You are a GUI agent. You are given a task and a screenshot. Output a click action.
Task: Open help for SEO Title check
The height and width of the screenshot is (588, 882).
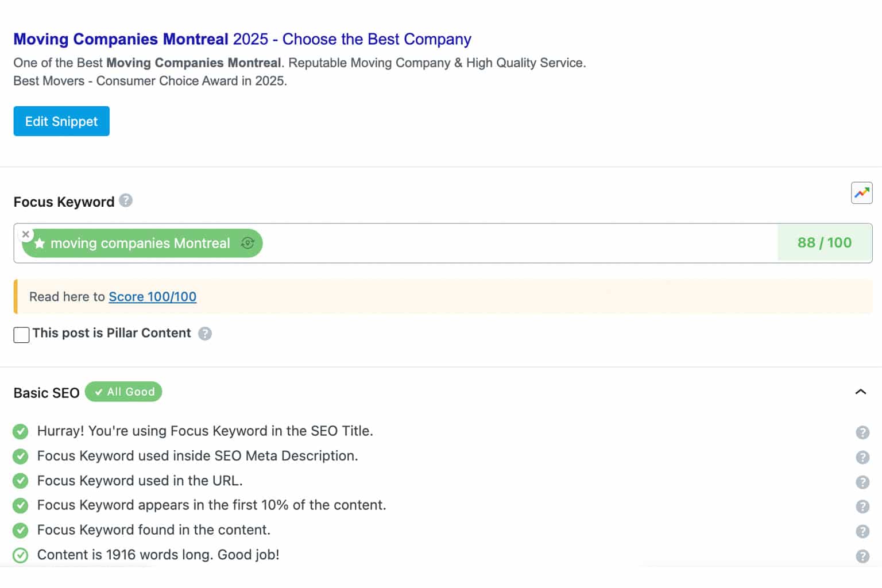[x=862, y=432]
